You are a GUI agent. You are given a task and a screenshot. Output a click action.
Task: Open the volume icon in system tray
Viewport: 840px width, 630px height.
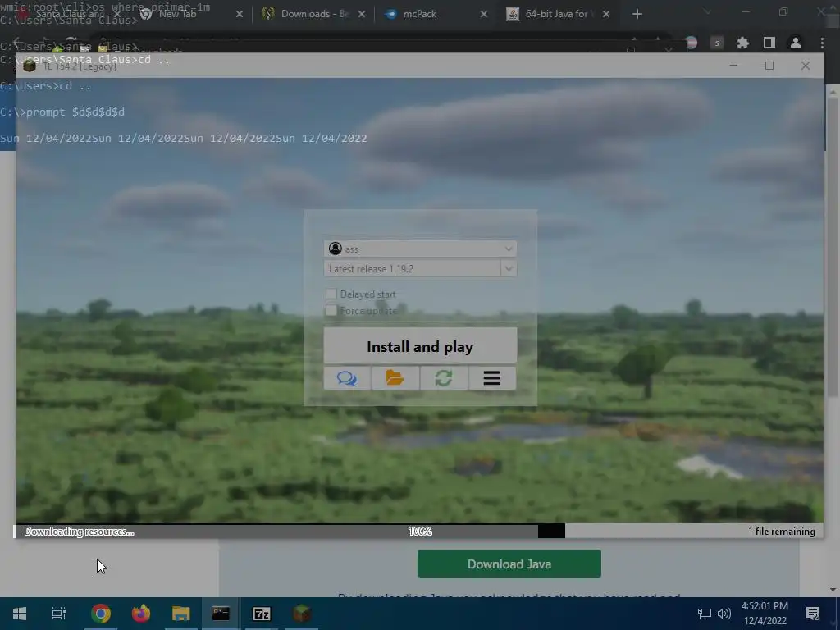coord(724,614)
